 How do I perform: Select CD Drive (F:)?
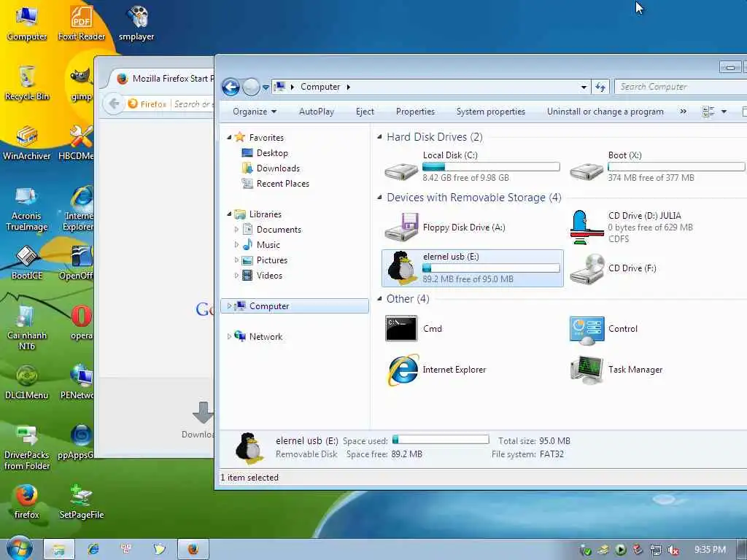657,268
